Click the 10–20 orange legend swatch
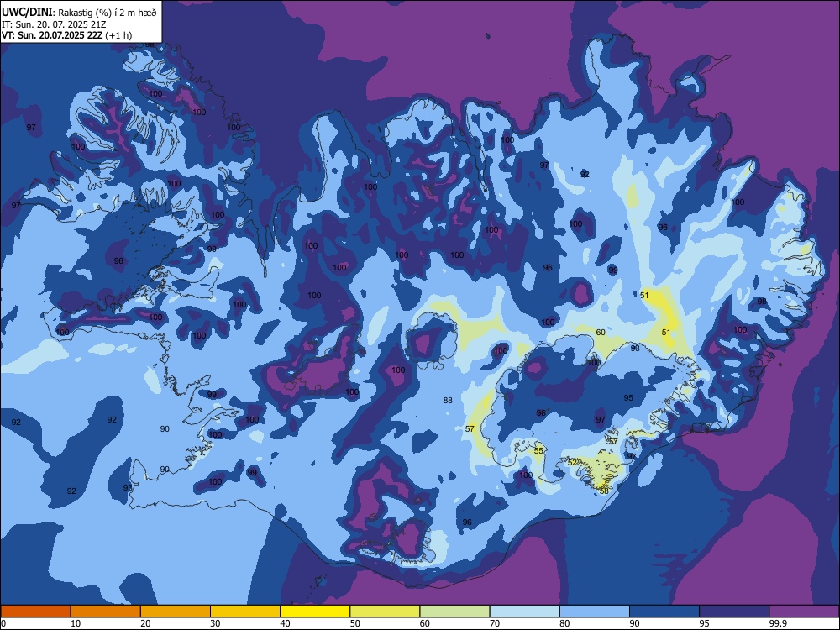The image size is (840, 630). coord(106,612)
